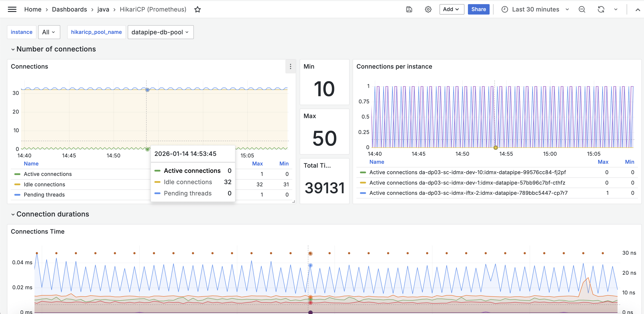Toggle series da-dp03-sc-idmx-dev-1 in legend

[467, 183]
